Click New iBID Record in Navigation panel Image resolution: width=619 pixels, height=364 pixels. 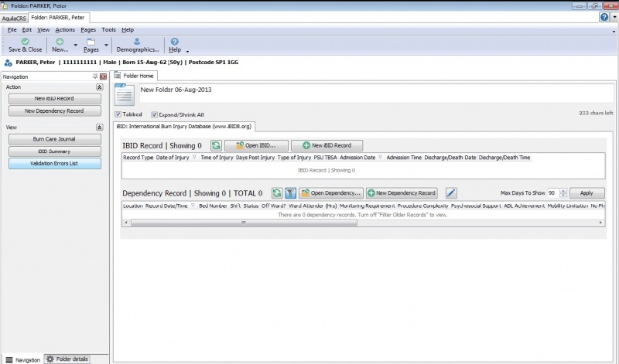(x=54, y=99)
